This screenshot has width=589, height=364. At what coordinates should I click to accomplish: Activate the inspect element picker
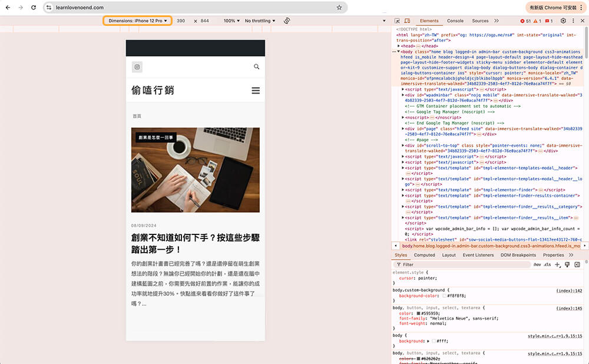tap(397, 21)
